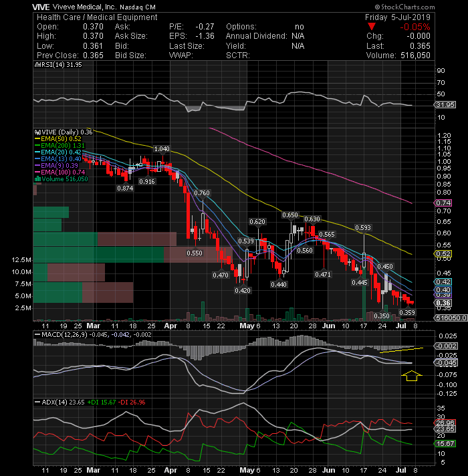Viewport: 468px width, 476px height.
Task: Click the 0.539 price label
Action: click(x=246, y=241)
